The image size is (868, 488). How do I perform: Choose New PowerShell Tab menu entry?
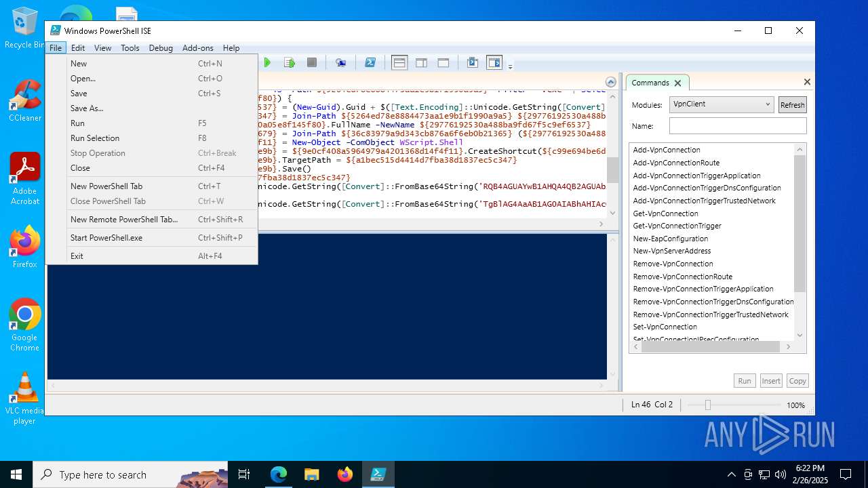pyautogui.click(x=152, y=186)
